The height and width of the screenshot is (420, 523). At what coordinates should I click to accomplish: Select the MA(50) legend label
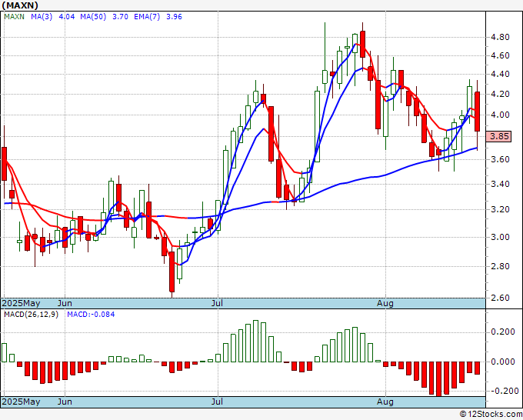coord(93,17)
